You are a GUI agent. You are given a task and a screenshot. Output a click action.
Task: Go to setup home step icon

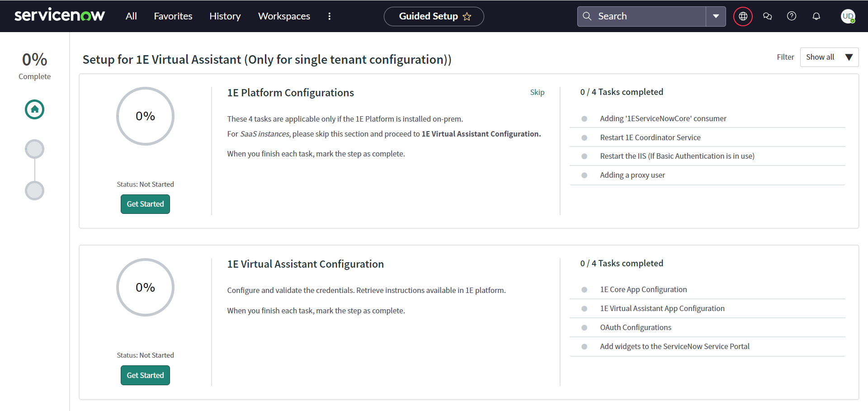tap(34, 109)
